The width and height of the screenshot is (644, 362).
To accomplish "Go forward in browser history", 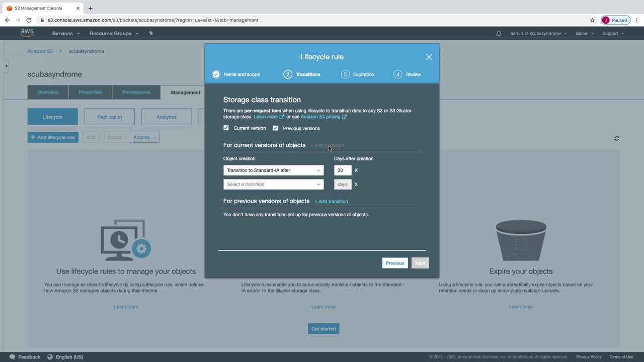I will pos(18,20).
